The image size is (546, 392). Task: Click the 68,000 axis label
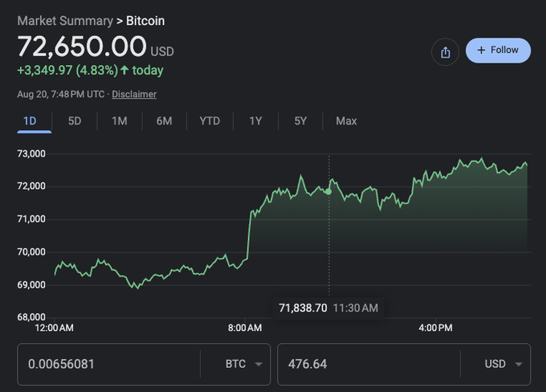point(31,317)
